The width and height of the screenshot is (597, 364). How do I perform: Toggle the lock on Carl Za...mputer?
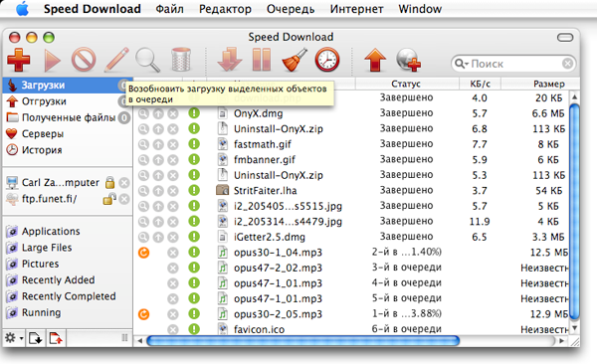coord(109,182)
